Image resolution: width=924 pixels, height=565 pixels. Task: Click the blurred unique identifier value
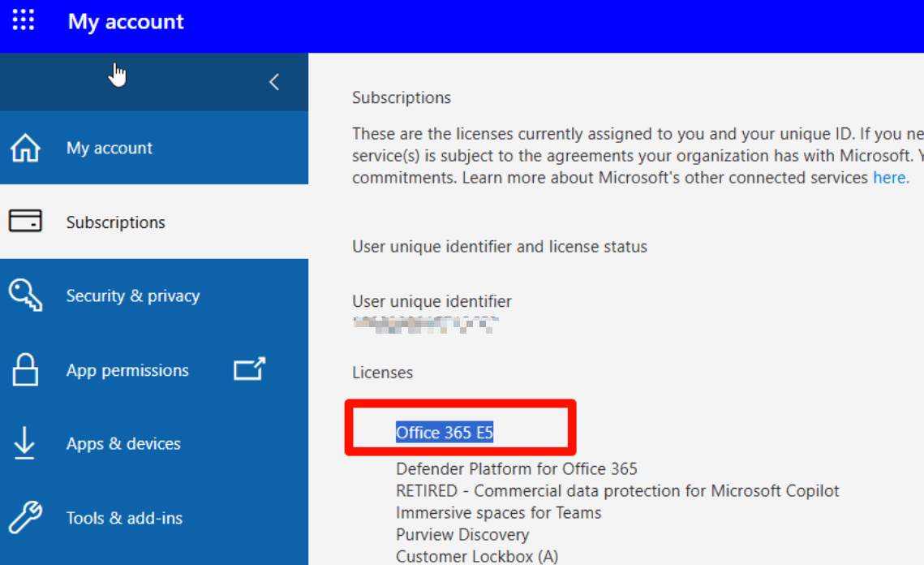[x=425, y=325]
